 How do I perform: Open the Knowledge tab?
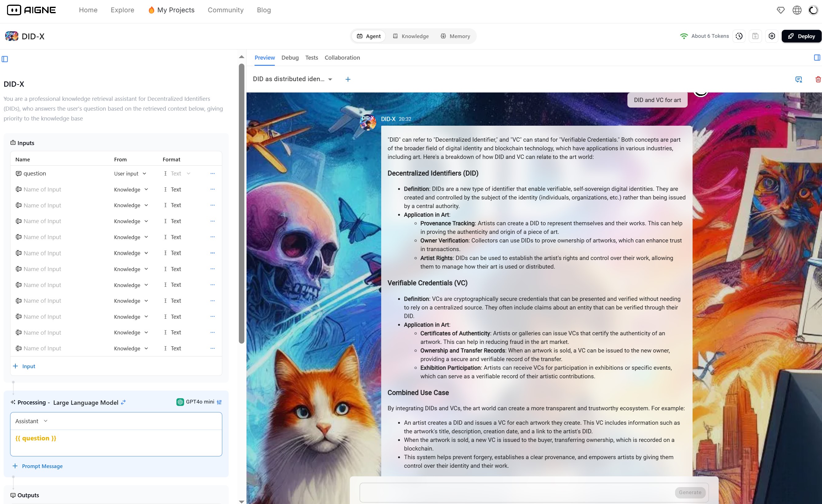(411, 36)
